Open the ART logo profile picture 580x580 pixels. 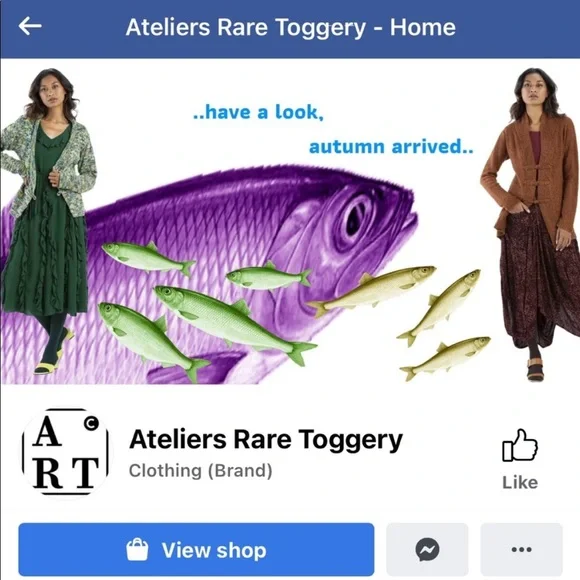(x=65, y=452)
